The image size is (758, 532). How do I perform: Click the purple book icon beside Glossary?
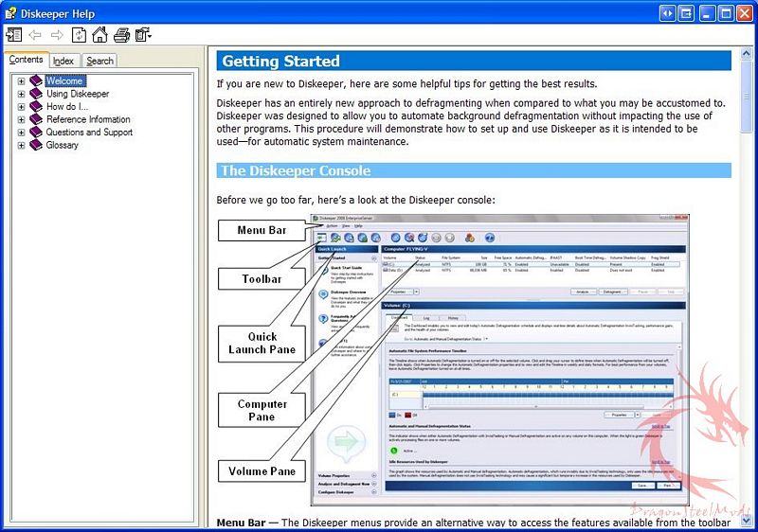(36, 145)
